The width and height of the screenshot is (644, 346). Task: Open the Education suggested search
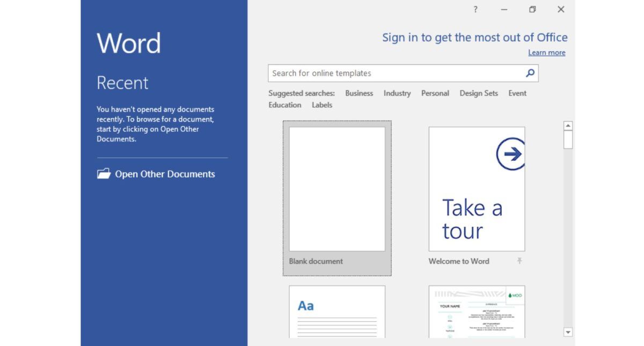[285, 105]
